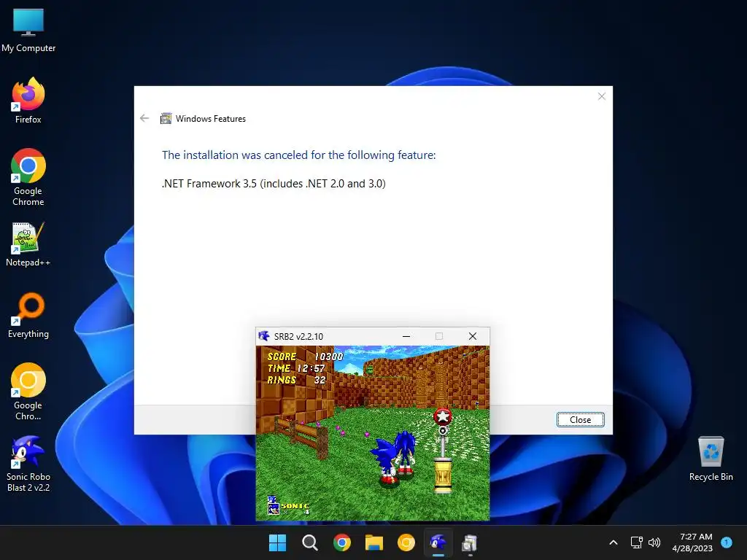Image resolution: width=747 pixels, height=560 pixels.
Task: Open the network status tray icon
Action: (x=636, y=542)
